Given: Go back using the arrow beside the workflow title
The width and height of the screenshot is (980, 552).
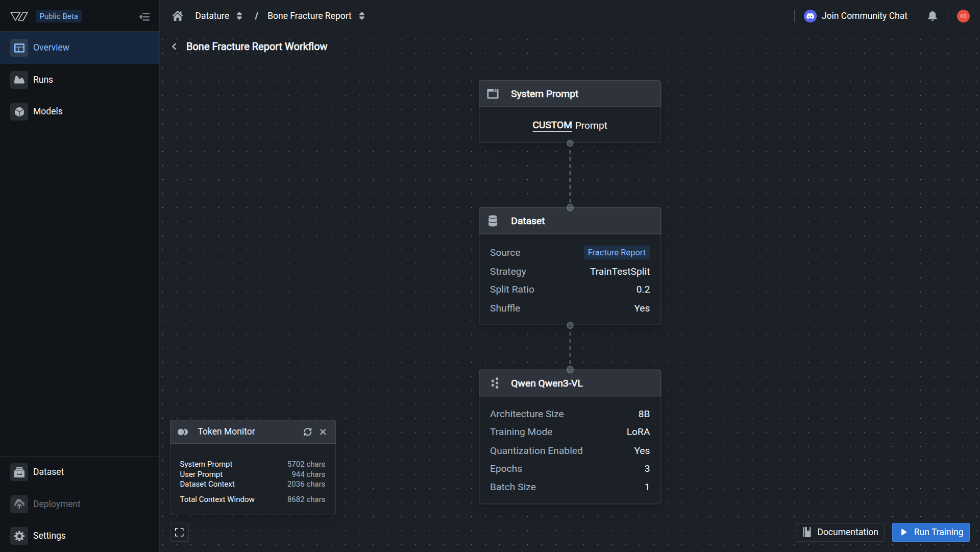Looking at the screenshot, I should coord(174,46).
